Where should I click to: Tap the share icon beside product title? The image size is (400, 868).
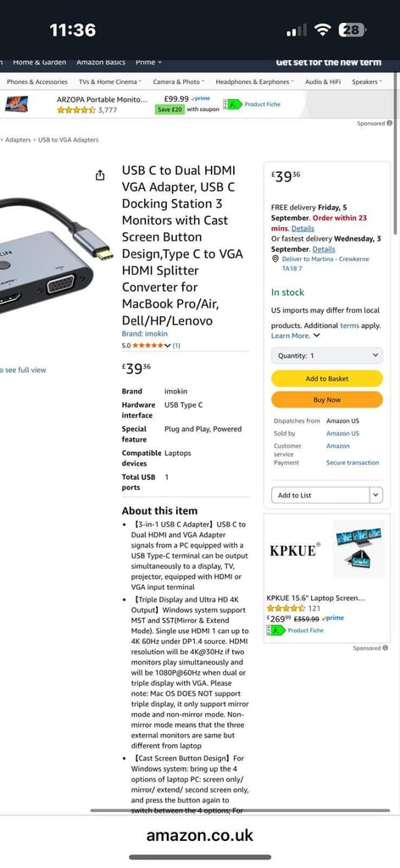click(x=100, y=175)
